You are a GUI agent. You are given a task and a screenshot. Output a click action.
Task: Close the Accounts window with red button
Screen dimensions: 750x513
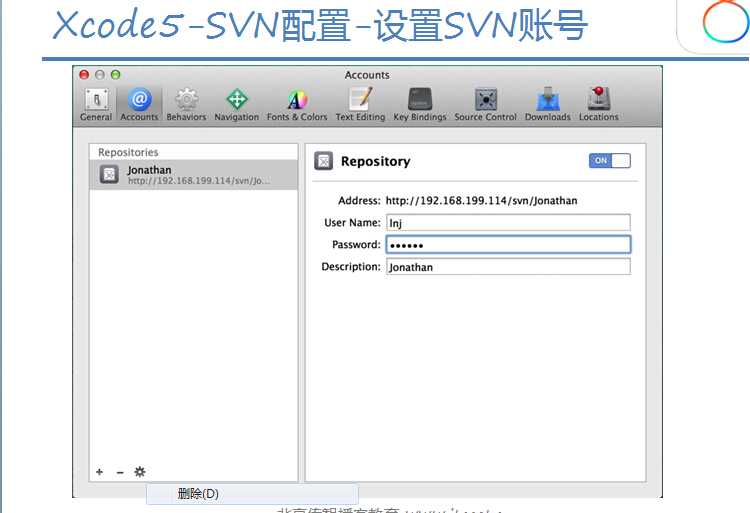coord(84,75)
